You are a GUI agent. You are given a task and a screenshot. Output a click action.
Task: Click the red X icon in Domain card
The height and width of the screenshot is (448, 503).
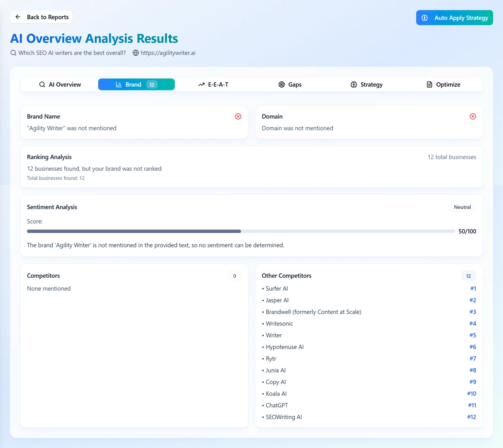[x=473, y=116]
